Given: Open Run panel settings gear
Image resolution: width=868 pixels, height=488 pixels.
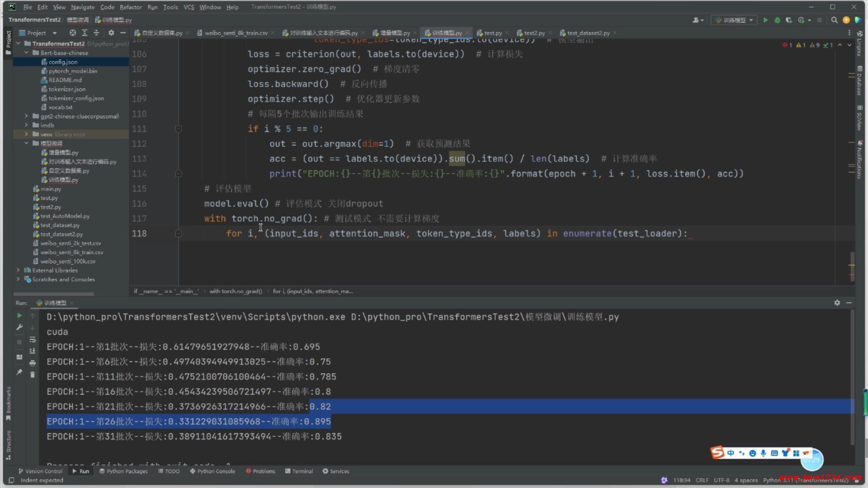Looking at the screenshot, I should coord(837,303).
